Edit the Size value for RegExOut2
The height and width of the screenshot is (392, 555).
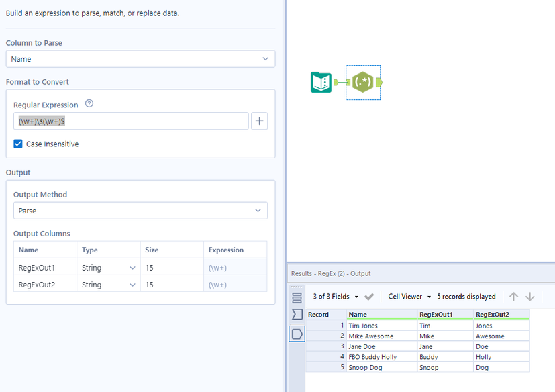point(172,285)
